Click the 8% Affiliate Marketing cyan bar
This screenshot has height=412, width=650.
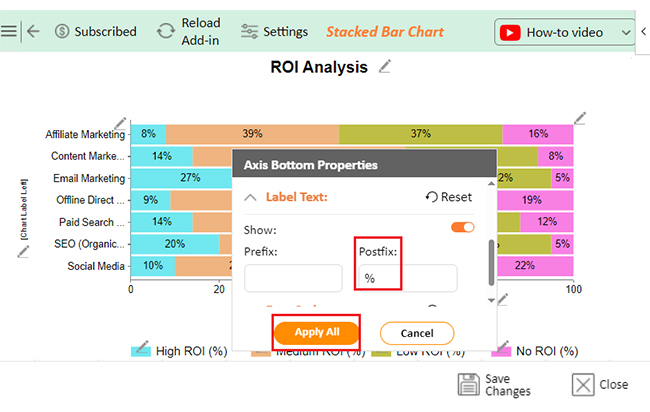coord(148,134)
